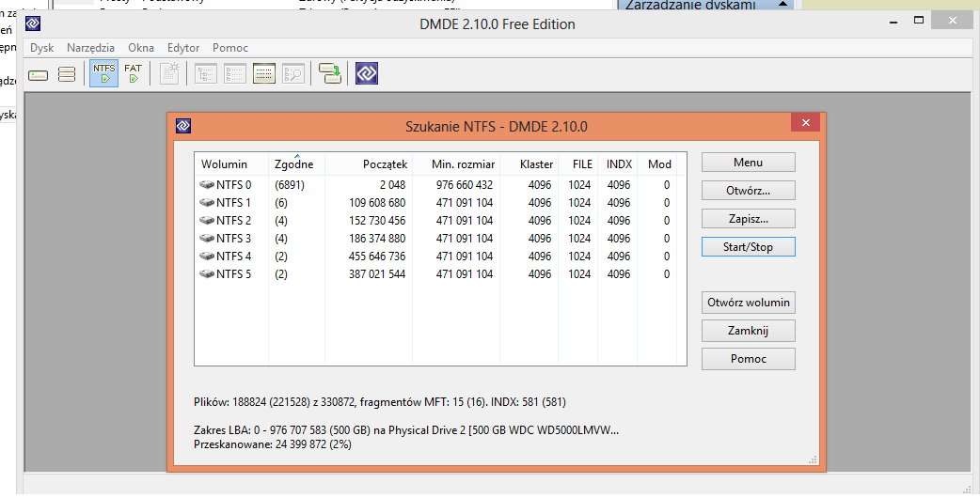Click the NTFS 2 volume drive icon
980x498 pixels.
(x=207, y=221)
